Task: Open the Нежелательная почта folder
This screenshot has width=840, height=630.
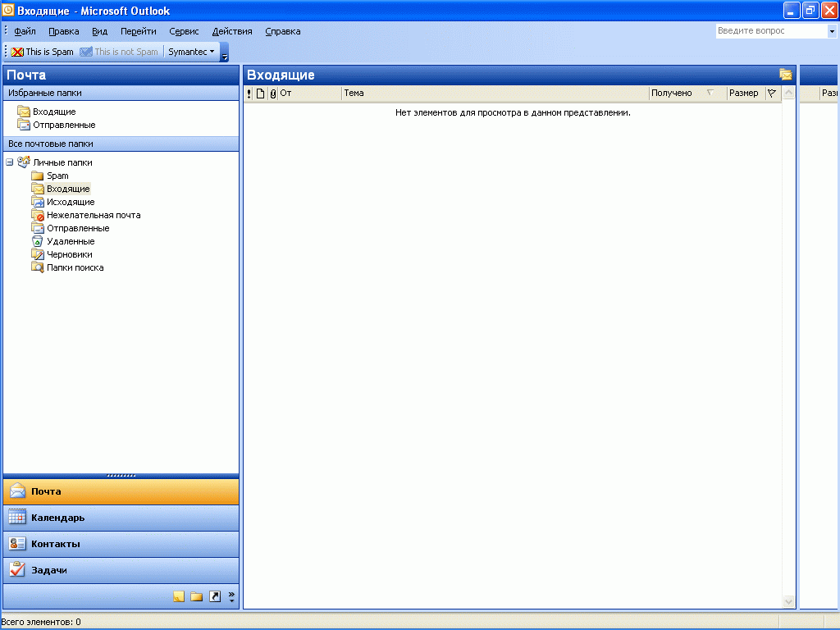Action: click(x=93, y=214)
